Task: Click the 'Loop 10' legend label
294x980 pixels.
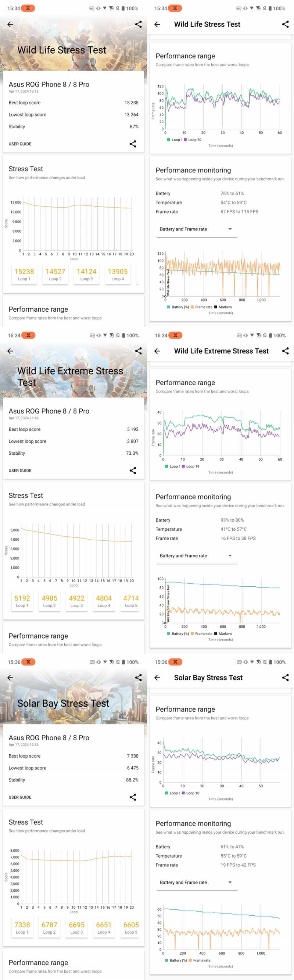Action: [x=193, y=793]
